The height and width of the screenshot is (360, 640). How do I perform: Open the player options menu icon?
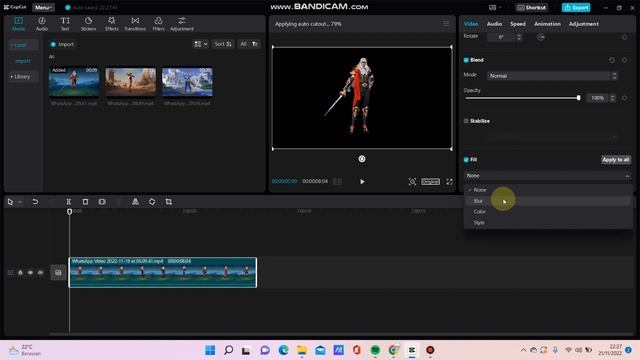pos(446,24)
